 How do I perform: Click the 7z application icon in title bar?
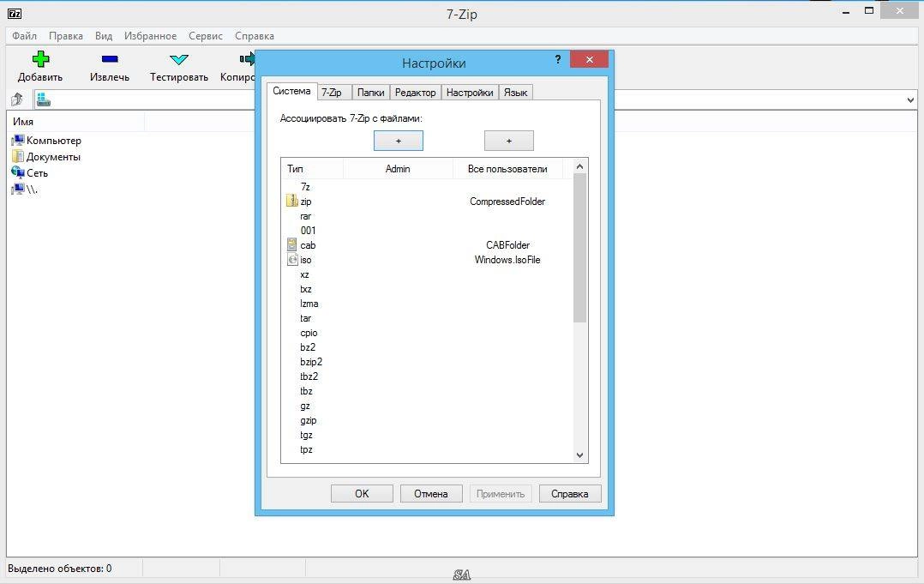pyautogui.click(x=15, y=14)
